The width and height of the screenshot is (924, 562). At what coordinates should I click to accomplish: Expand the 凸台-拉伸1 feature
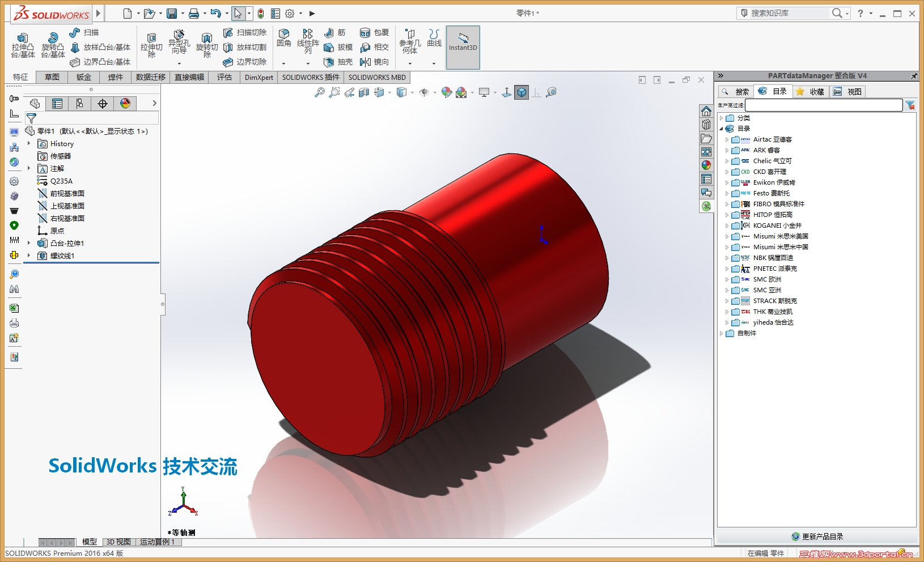(x=29, y=243)
